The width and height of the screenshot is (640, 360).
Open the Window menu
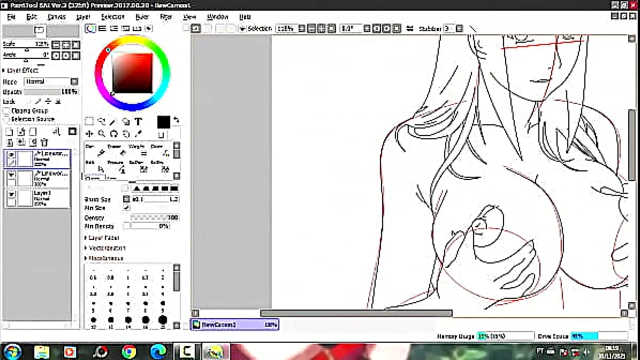click(218, 17)
